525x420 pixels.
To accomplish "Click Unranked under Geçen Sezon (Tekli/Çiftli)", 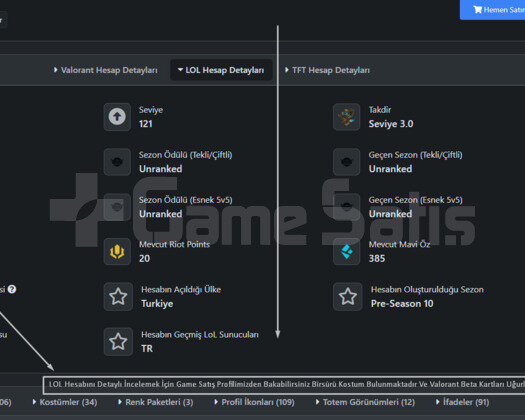I will point(390,169).
